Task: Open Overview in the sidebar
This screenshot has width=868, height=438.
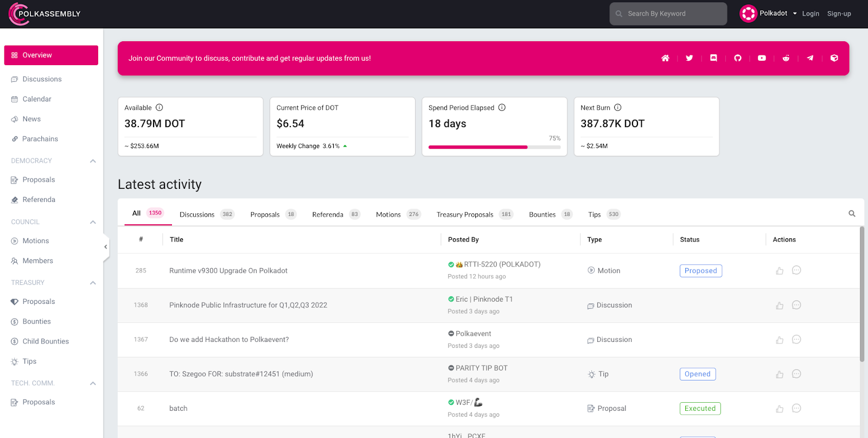Action: pyautogui.click(x=51, y=55)
